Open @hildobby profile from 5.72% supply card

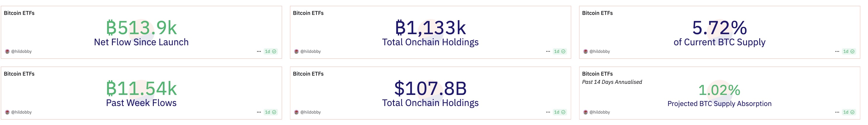(x=599, y=52)
